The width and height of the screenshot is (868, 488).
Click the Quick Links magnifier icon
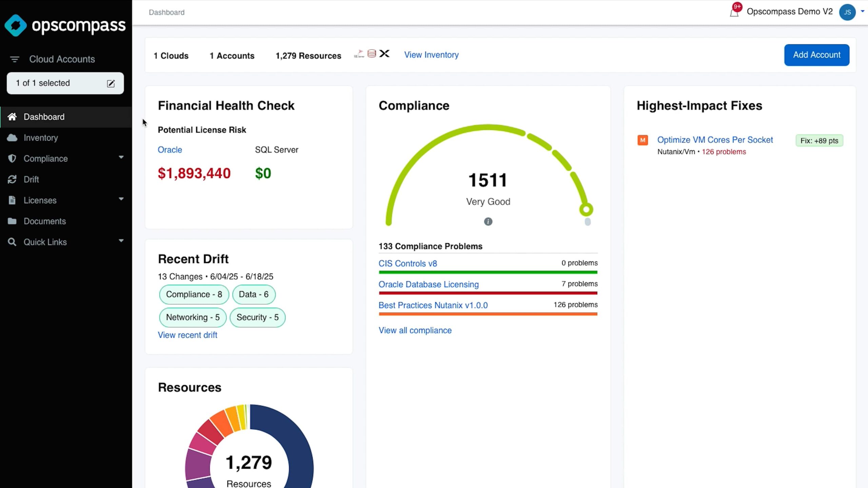pos(12,242)
